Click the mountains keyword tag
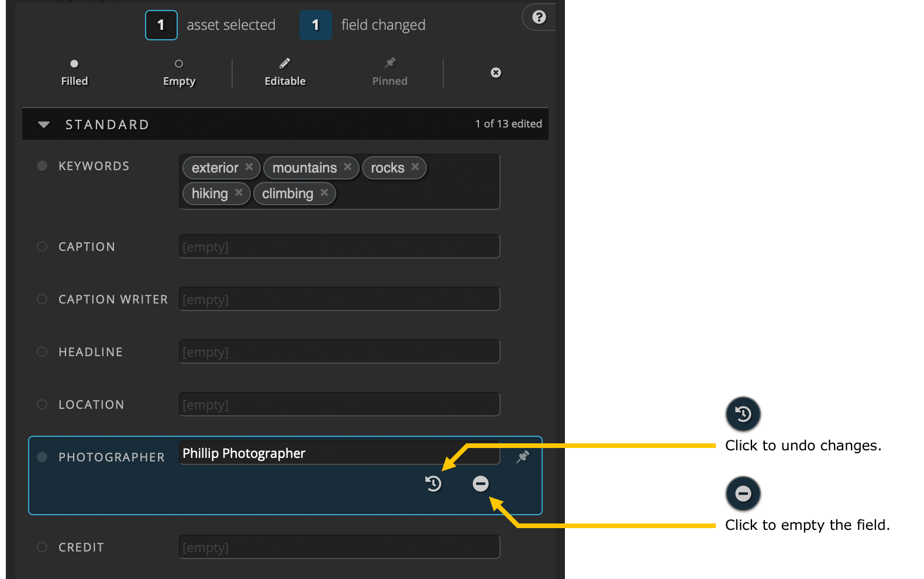924x579 pixels. [x=311, y=168]
